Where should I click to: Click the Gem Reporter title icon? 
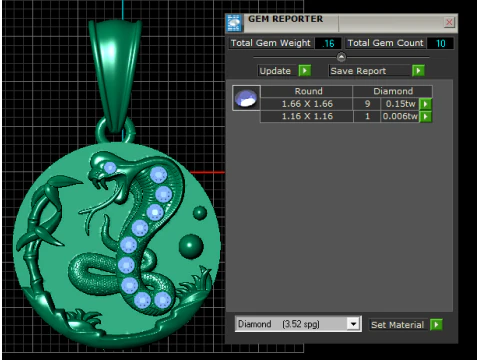coord(234,23)
